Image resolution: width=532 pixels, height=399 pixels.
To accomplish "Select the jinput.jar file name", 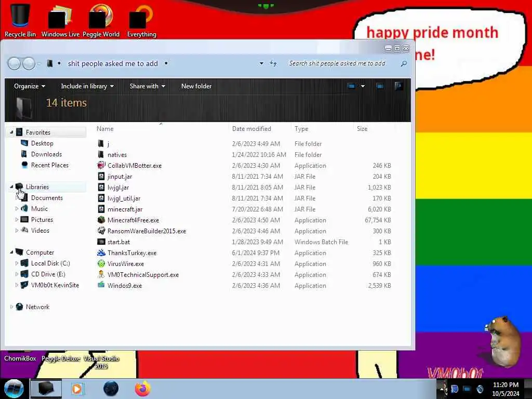I will click(120, 177).
